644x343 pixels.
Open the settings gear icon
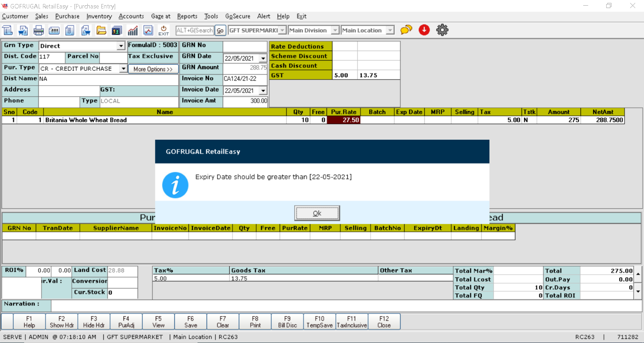(442, 30)
